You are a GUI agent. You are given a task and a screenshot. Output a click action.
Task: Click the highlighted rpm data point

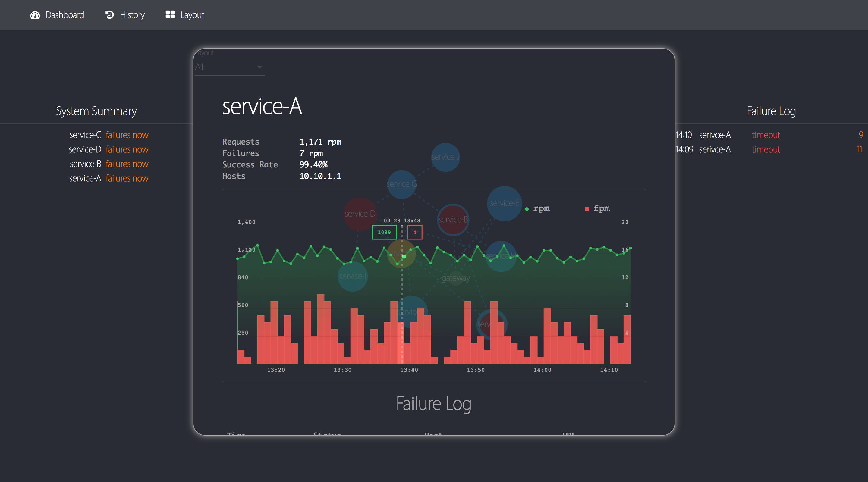tap(404, 257)
